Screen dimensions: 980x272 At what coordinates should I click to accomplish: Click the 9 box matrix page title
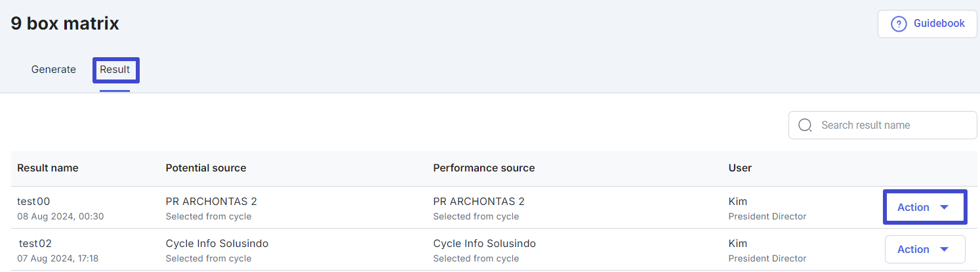pyautogui.click(x=65, y=24)
